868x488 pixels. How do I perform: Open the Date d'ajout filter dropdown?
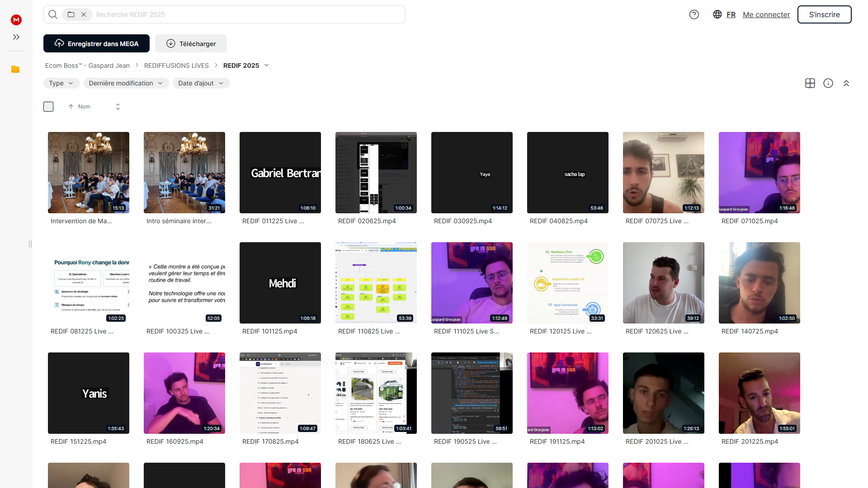click(201, 83)
